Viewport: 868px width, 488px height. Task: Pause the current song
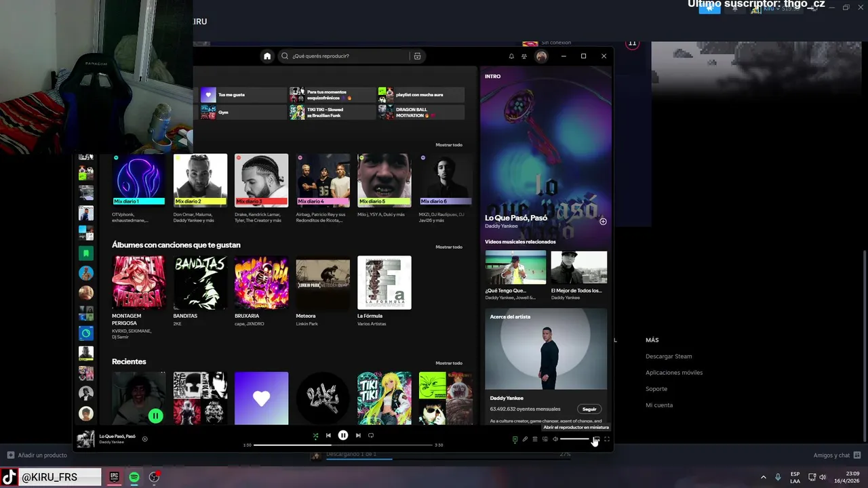pyautogui.click(x=343, y=435)
